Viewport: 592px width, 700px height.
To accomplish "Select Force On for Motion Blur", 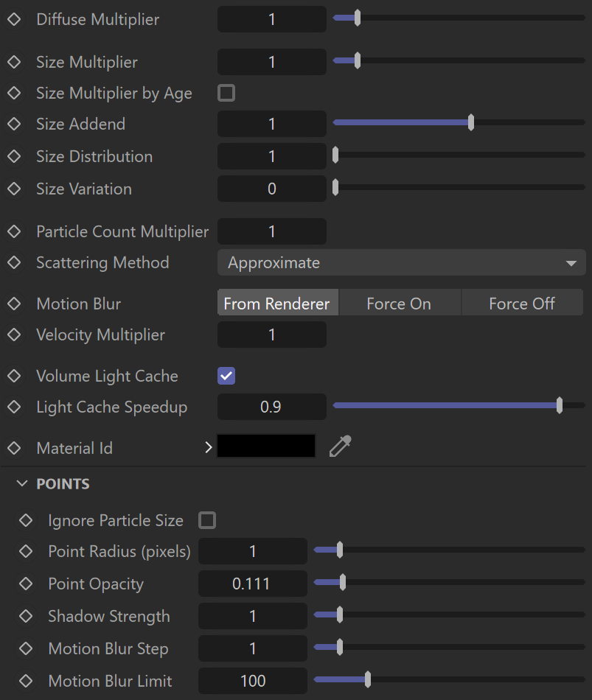I will (400, 304).
